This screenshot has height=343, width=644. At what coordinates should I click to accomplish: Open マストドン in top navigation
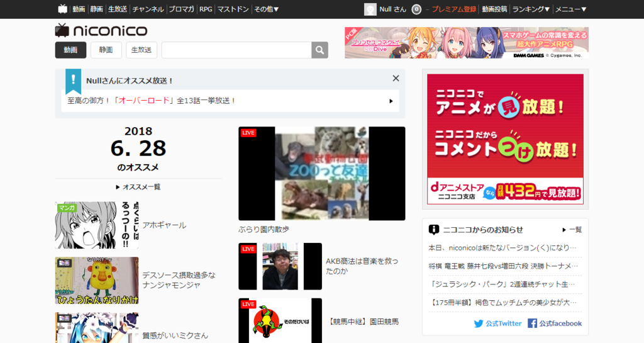(x=233, y=9)
